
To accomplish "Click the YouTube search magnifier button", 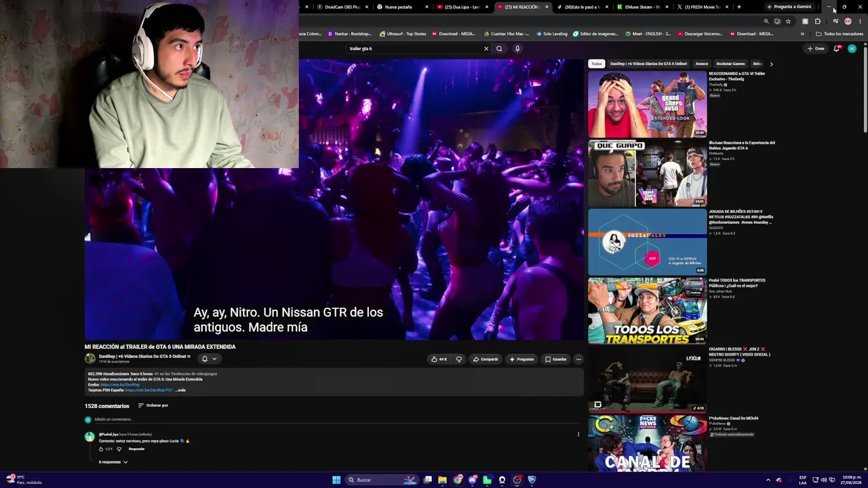I will coord(499,49).
